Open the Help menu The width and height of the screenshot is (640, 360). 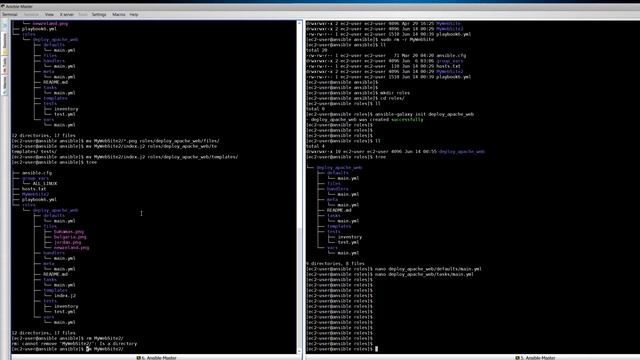coord(134,14)
